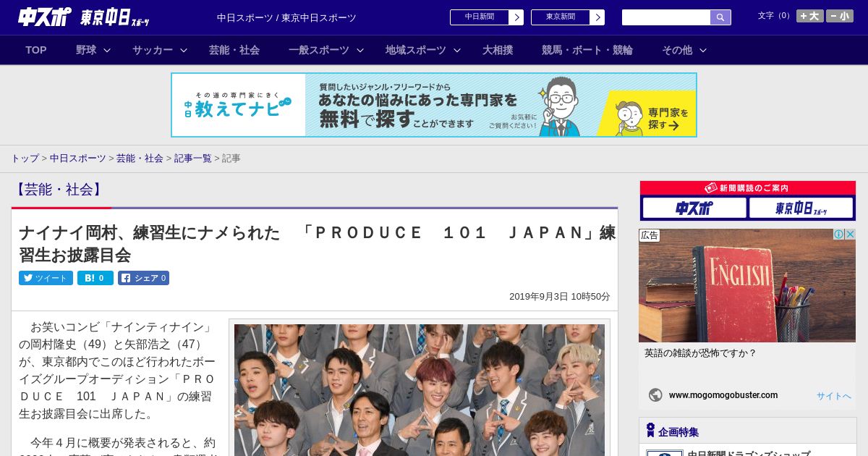Go to 記事一覧 breadcrumb link
Viewport: 868px width, 456px height.
[x=192, y=158]
